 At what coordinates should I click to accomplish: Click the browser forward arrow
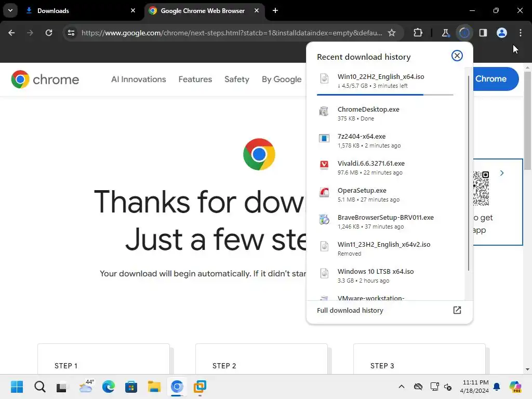coord(30,33)
